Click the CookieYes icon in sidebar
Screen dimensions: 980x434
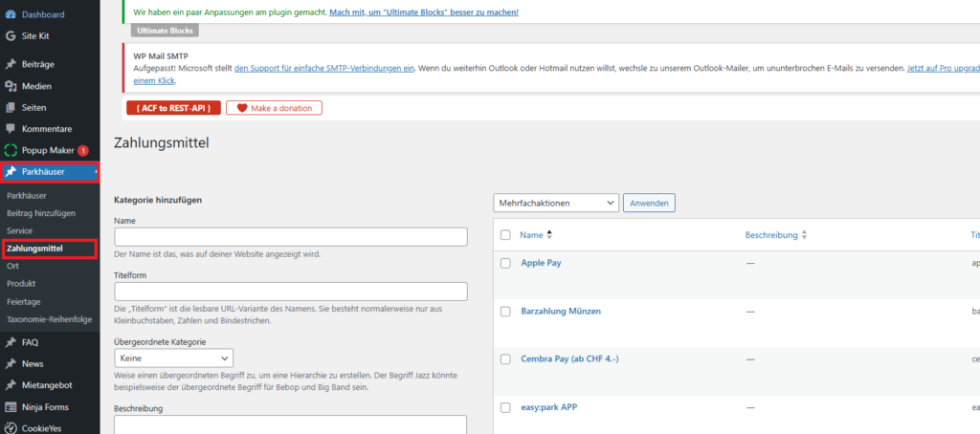click(x=11, y=427)
